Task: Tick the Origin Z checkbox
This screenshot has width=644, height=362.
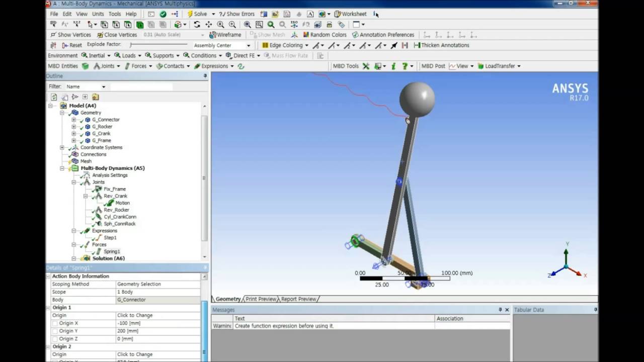Action: click(x=55, y=339)
